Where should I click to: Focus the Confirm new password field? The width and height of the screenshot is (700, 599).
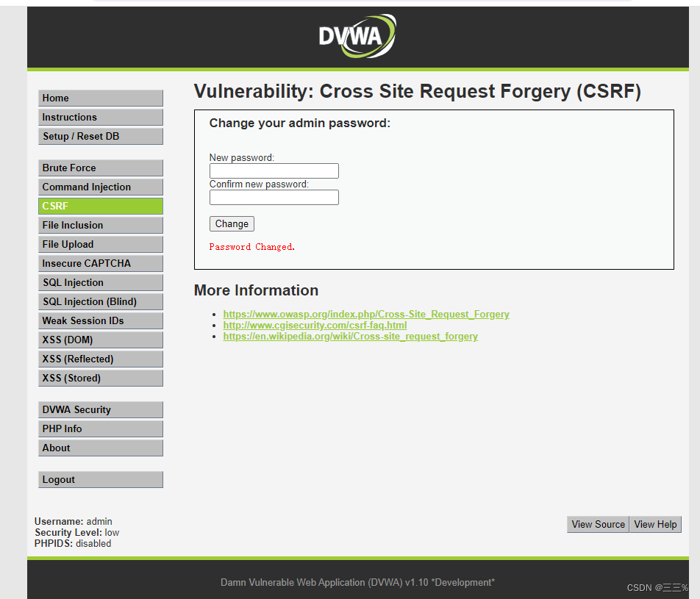click(274, 197)
